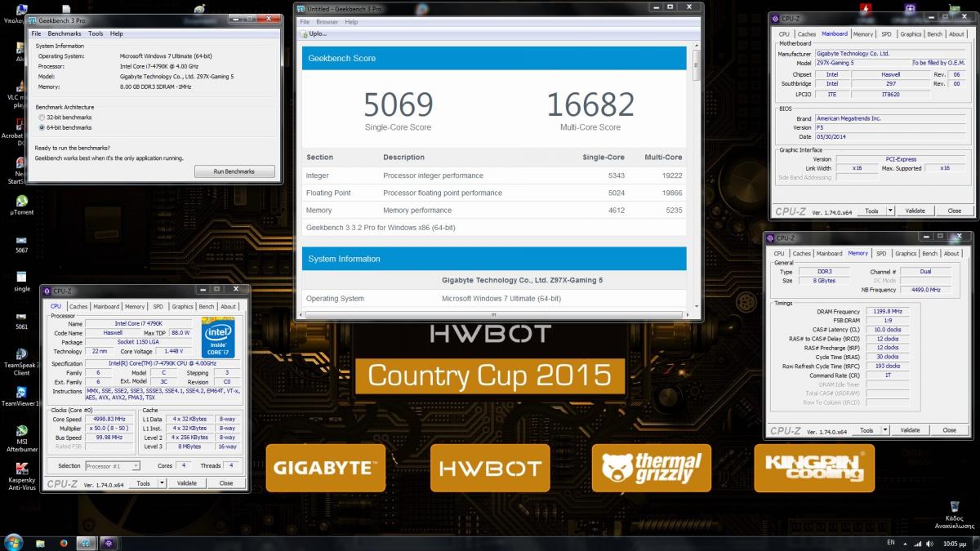Click Validate in CPU-Z Mainboard window
Viewport: 980px width, 551px height.
point(915,211)
